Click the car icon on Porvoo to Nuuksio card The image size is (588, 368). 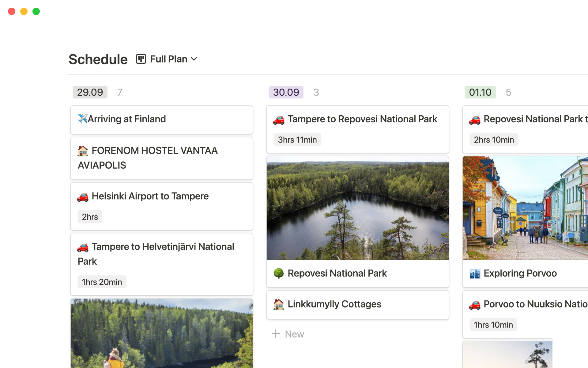[475, 304]
